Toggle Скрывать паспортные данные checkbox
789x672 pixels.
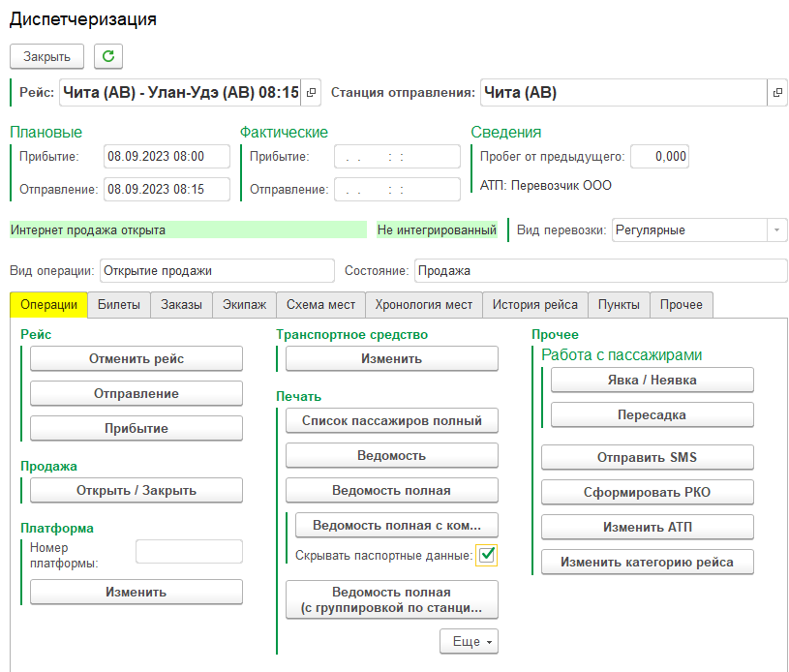click(486, 555)
